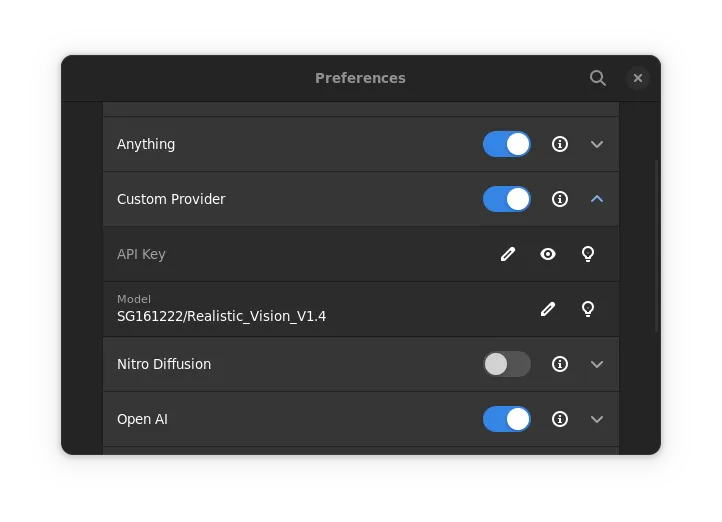Edit the Model value
Viewport: 722px width, 522px height.
pyautogui.click(x=548, y=309)
